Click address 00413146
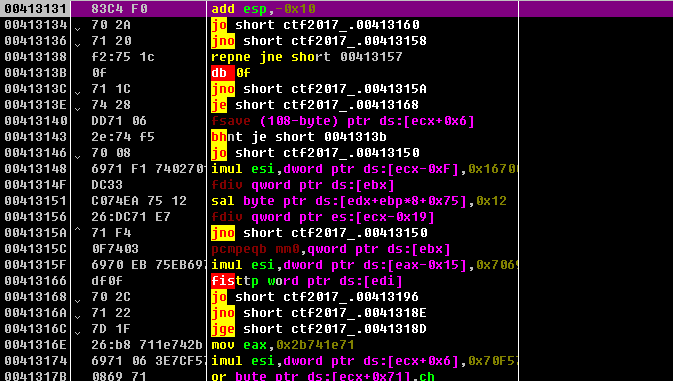Viewport: 673px width, 381px height. [36, 153]
